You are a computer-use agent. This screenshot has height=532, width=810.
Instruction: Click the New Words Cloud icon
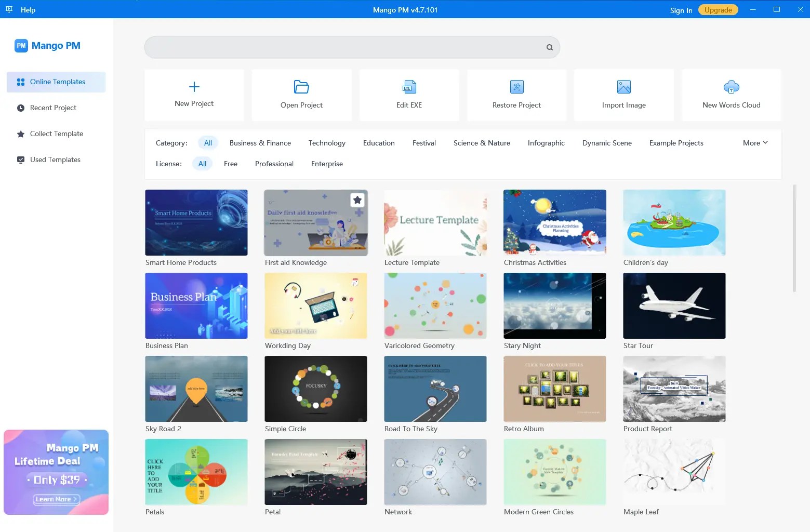point(732,87)
